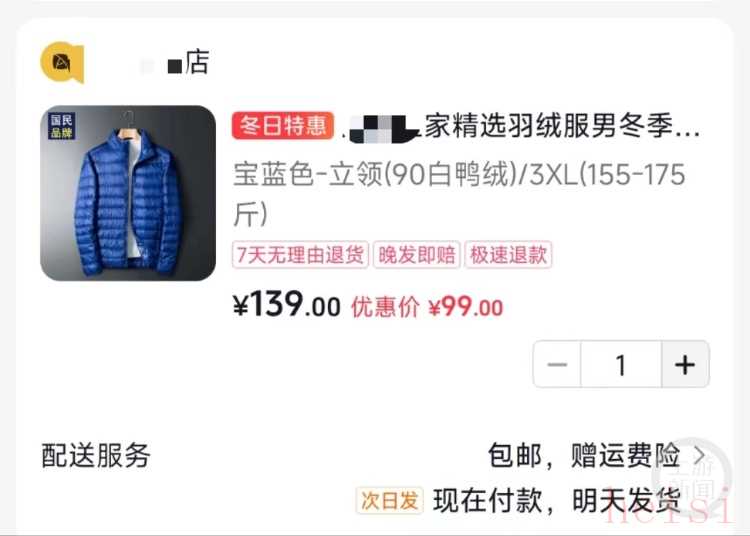Select the 宝蓝色-立领 3XL variant text
Viewport: 750px width, 536px height.
[459, 194]
